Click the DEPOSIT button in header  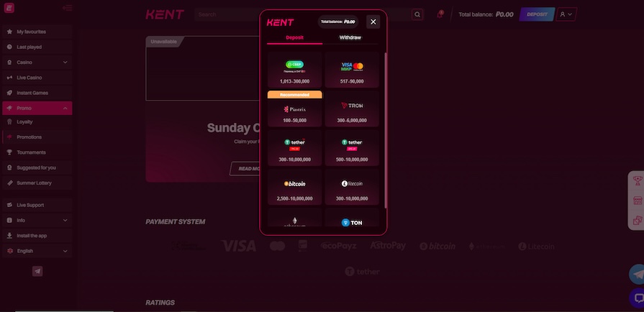(x=537, y=14)
